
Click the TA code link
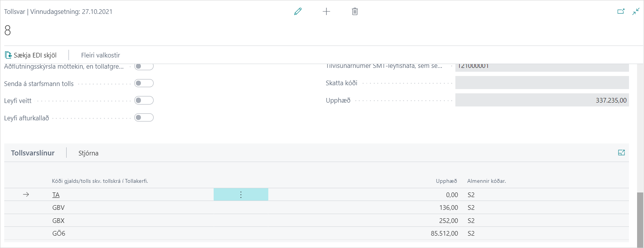point(56,195)
